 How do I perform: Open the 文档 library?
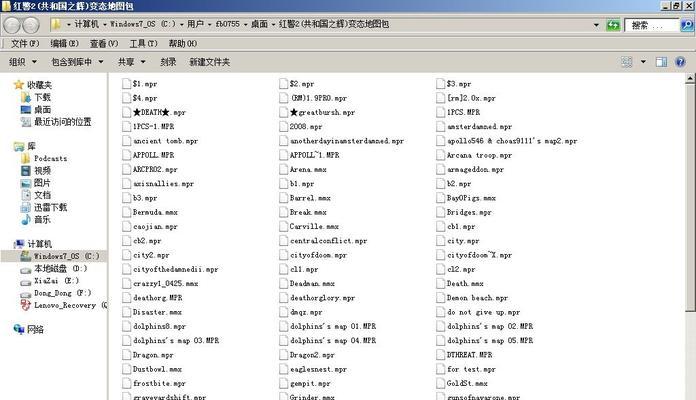[x=36, y=195]
